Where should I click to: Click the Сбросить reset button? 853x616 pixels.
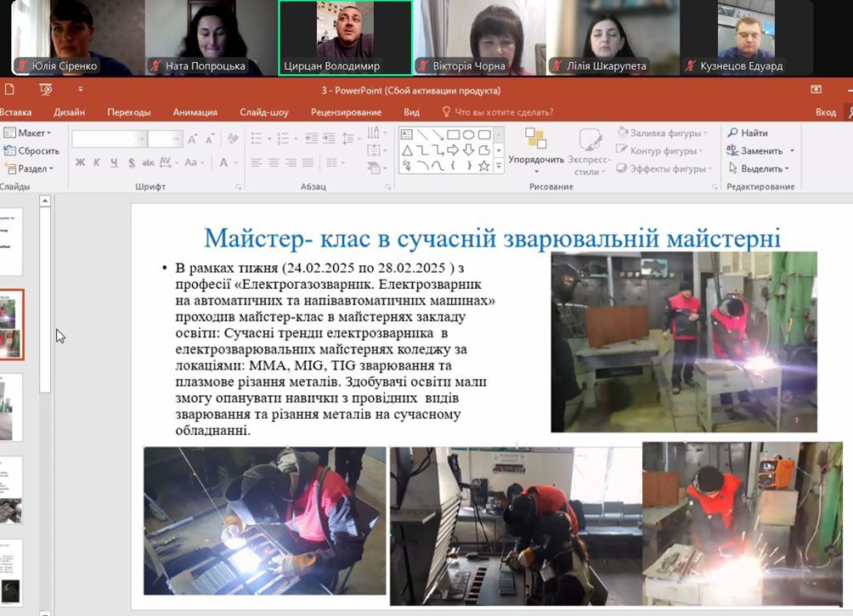[x=32, y=151]
